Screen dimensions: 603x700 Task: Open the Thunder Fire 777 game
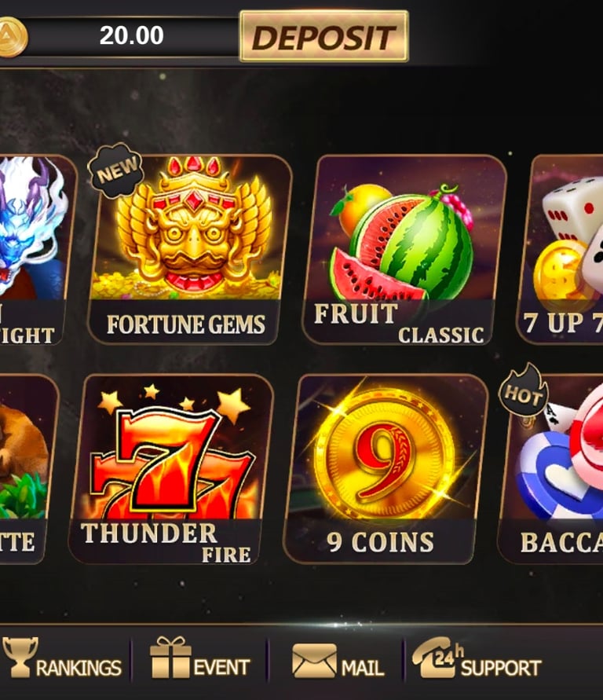(x=171, y=469)
